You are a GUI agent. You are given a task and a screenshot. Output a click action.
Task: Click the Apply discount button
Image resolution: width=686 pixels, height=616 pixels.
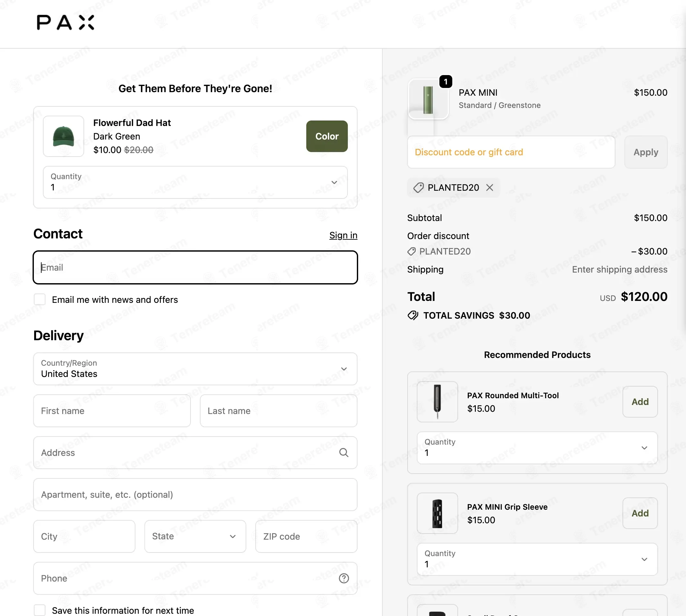pos(646,152)
